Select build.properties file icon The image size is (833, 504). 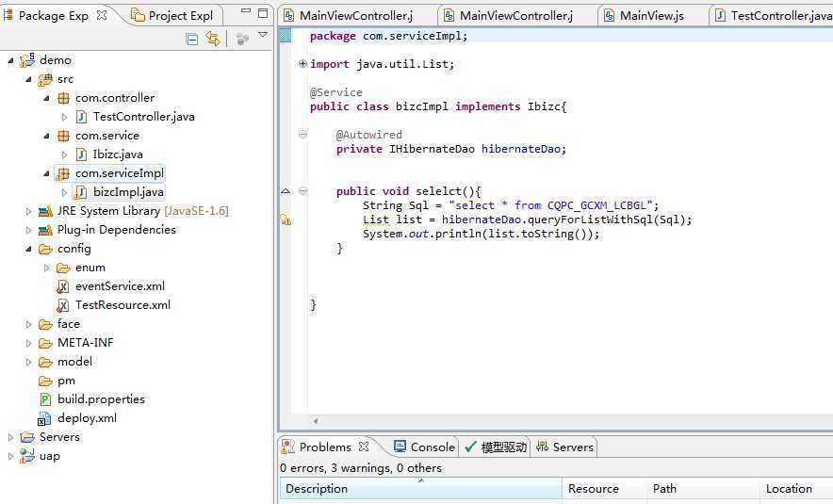click(45, 399)
